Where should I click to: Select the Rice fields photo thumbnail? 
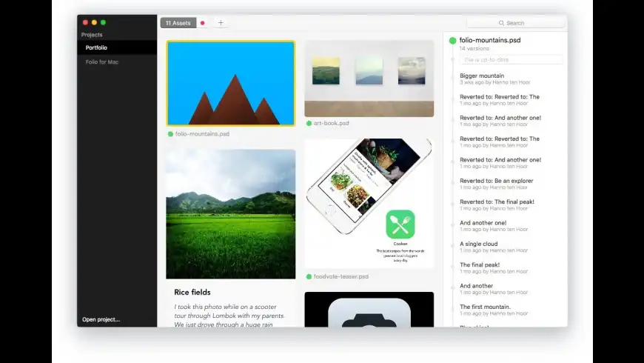coord(231,214)
